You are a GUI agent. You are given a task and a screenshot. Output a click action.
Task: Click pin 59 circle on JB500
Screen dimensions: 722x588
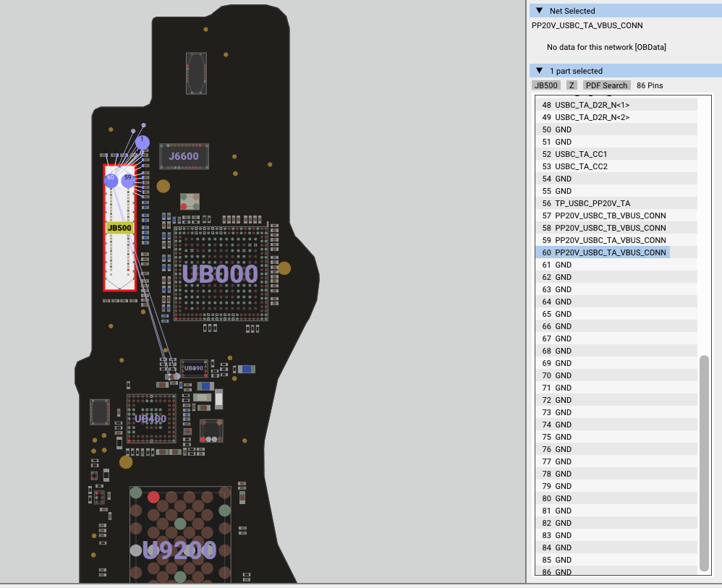[x=128, y=179]
